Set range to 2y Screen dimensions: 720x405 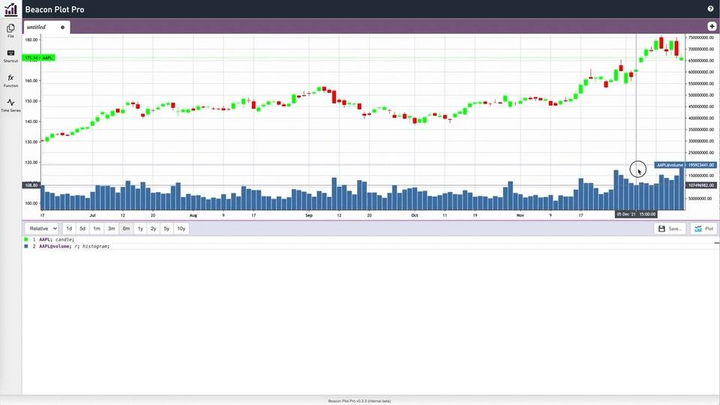[x=153, y=229]
